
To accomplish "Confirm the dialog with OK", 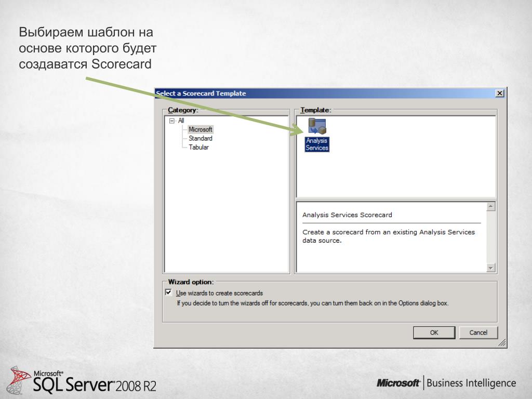I will [x=434, y=332].
